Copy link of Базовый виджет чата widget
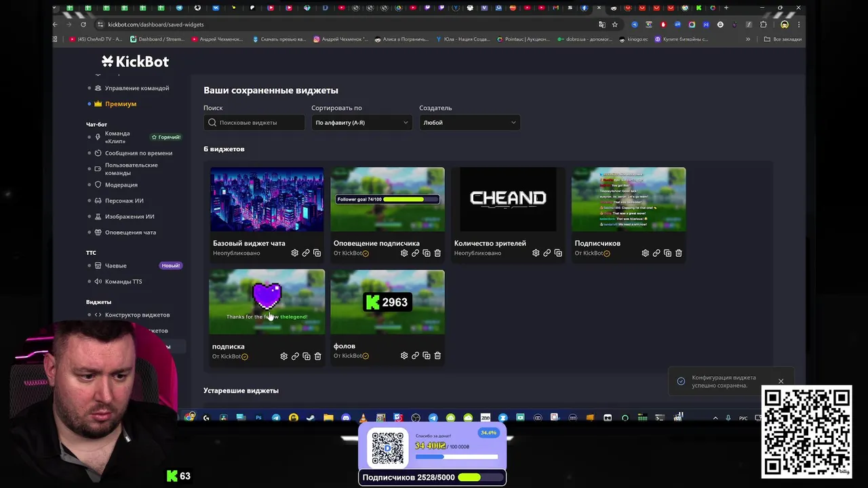Viewport: 868px width, 488px height. (x=306, y=253)
